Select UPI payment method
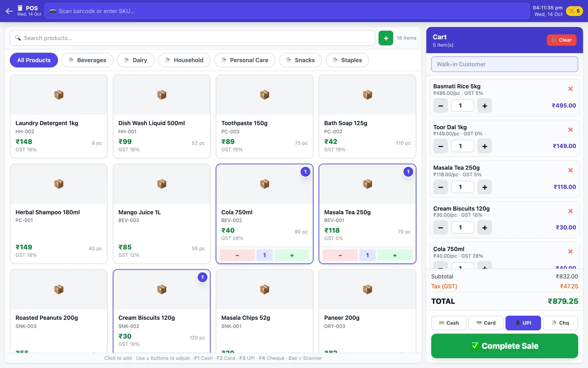Screen dimensions: 588x368 point(523,323)
